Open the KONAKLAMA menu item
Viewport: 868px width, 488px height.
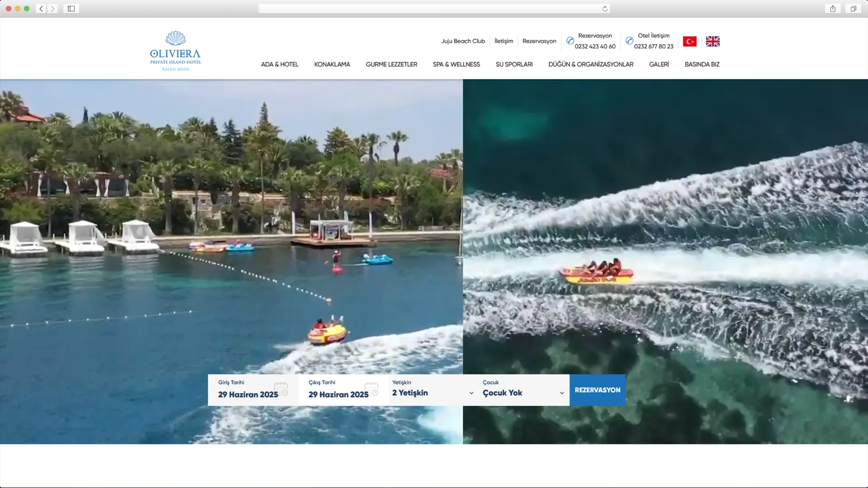point(332,65)
